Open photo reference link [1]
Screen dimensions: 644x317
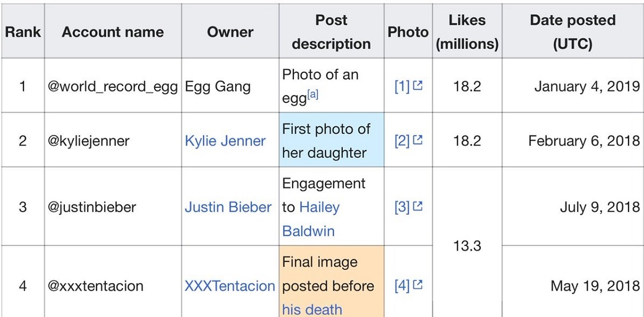click(402, 87)
